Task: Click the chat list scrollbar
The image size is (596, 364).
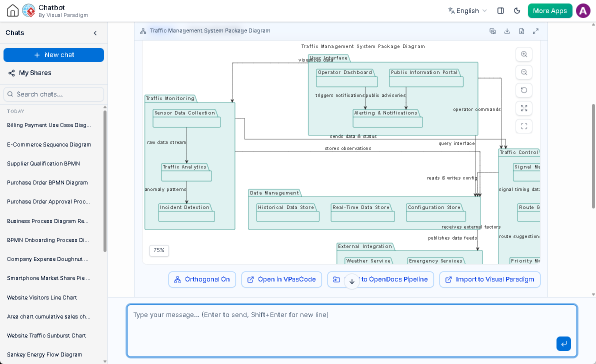Action: coord(105,181)
